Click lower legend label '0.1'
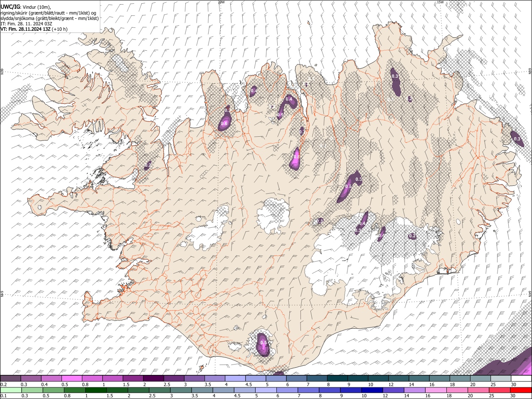Image resolution: width=532 pixels, height=399 pixels. pyautogui.click(x=4, y=396)
